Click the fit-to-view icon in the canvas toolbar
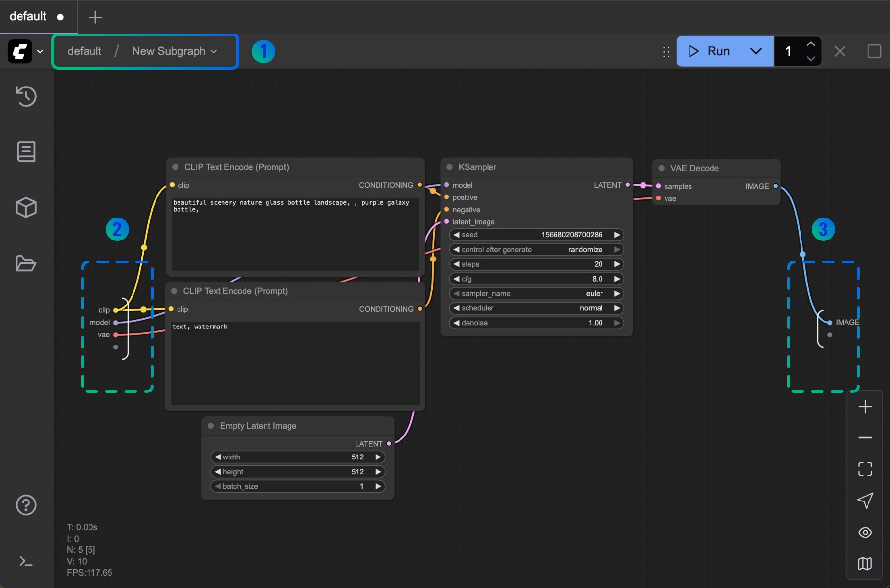Screen dimensions: 890x588 [865, 469]
